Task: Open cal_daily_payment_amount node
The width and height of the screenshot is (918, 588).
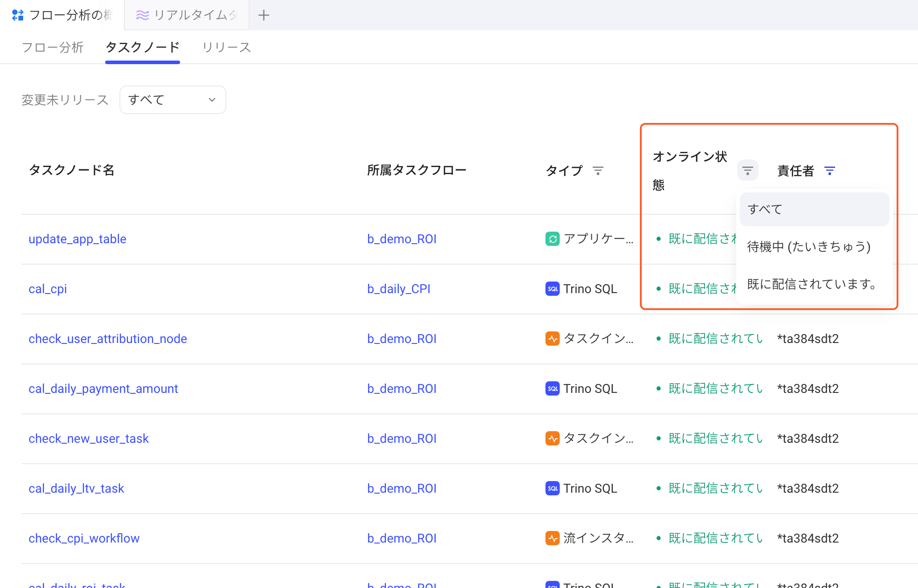Action: tap(103, 388)
